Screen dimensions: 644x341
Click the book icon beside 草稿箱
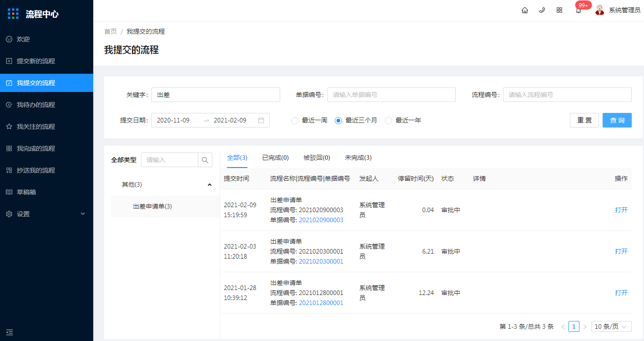[x=9, y=192]
